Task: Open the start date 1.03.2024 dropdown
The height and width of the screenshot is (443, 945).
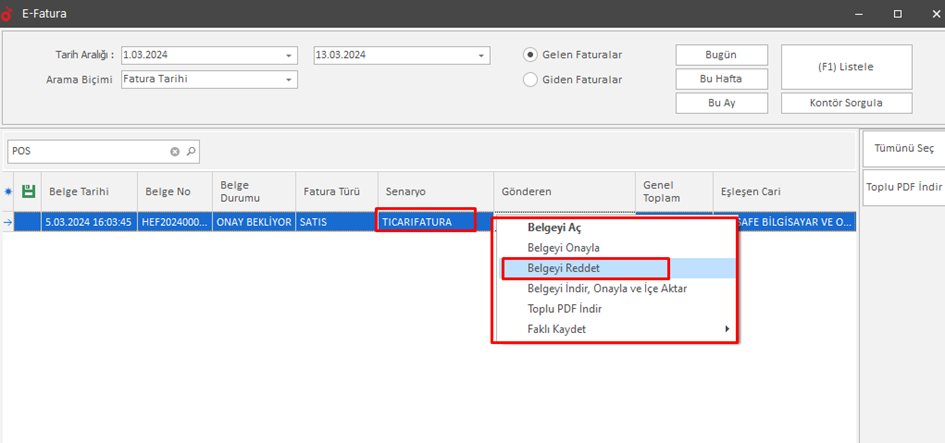Action: click(x=288, y=55)
